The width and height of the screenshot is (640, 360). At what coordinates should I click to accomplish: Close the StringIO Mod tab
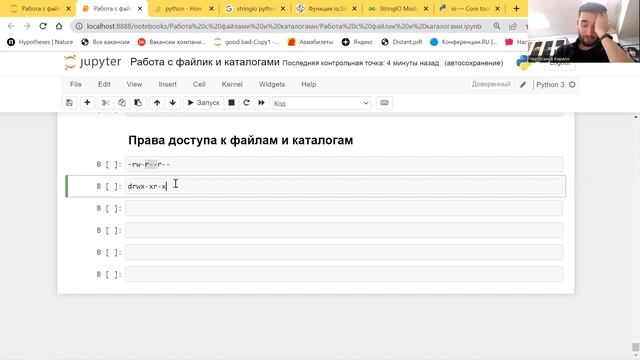[426, 9]
